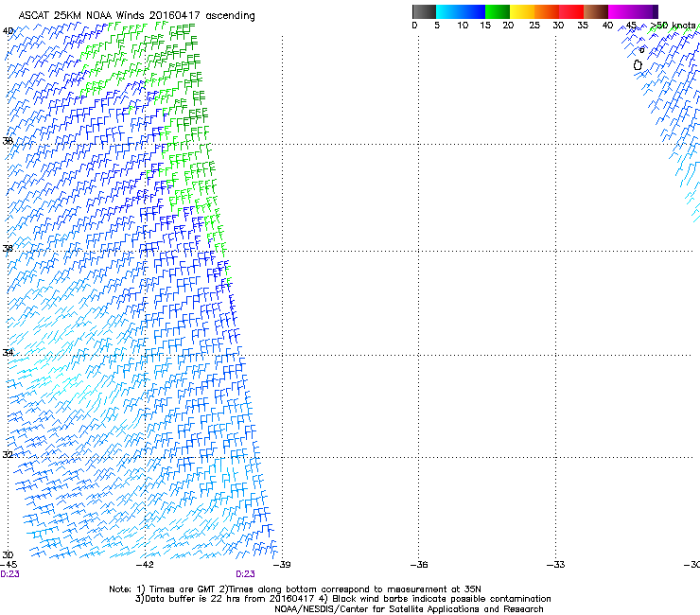This screenshot has height=615, width=700.
Task: Click the longitude label '-33'
Action: click(555, 565)
